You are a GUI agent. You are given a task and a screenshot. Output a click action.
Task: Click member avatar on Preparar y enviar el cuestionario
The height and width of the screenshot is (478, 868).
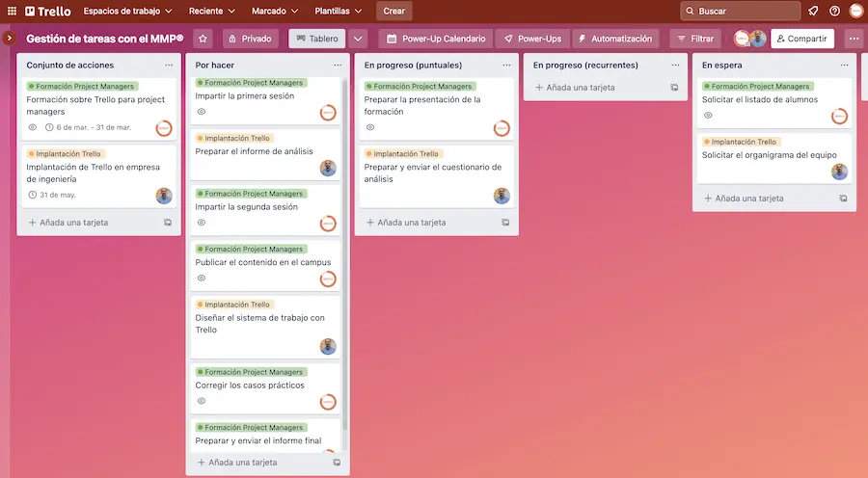pyautogui.click(x=502, y=196)
